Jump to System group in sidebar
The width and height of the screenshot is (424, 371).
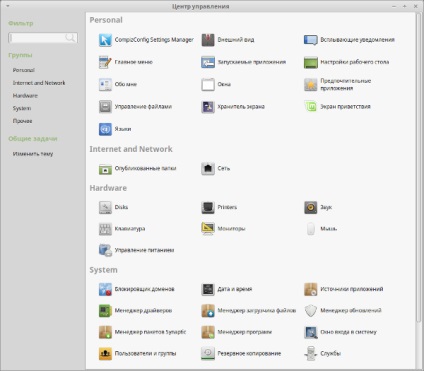click(x=22, y=108)
